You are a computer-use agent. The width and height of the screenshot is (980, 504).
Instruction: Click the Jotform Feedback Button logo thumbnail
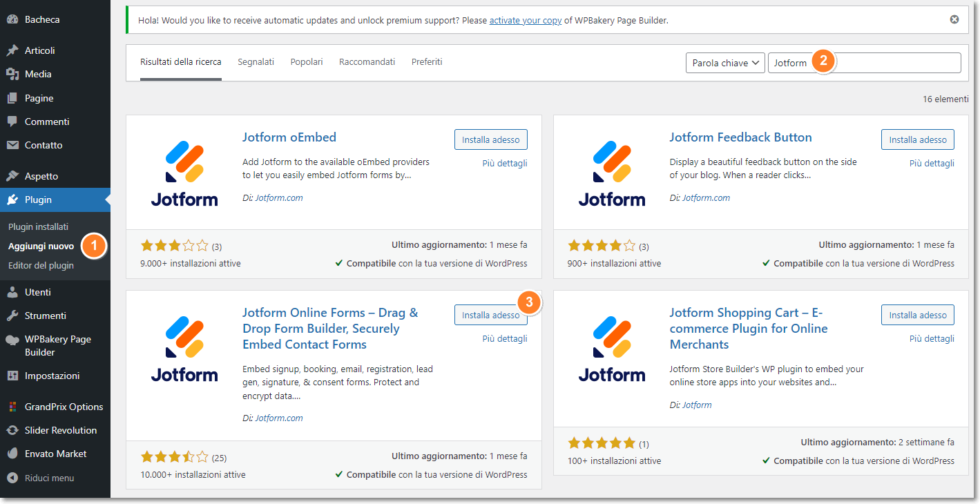tap(611, 173)
